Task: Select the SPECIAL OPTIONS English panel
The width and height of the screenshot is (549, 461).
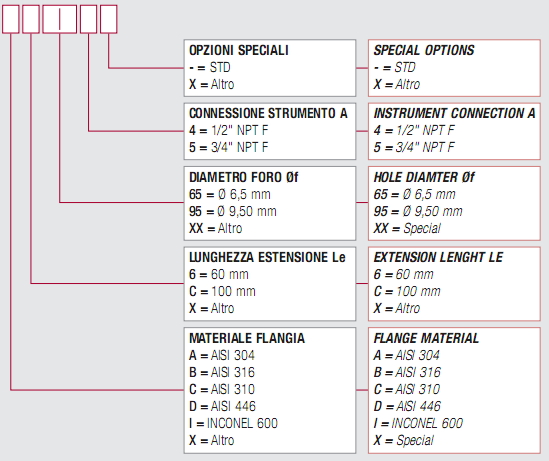Action: 454,68
